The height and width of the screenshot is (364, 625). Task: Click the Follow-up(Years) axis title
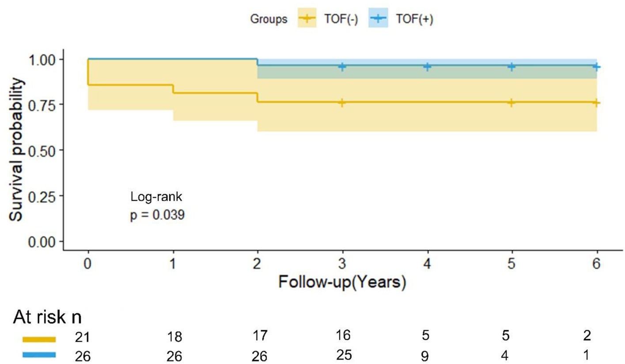click(x=342, y=282)
